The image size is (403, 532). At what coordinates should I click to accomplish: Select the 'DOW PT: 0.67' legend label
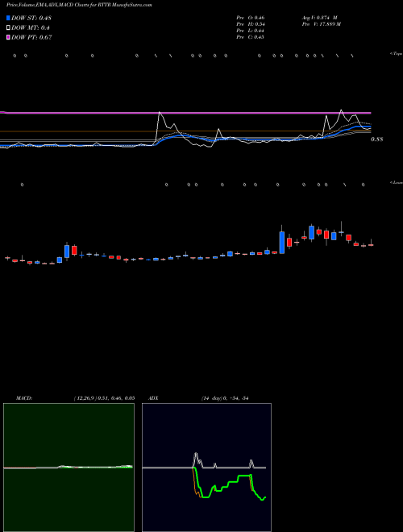[31, 37]
